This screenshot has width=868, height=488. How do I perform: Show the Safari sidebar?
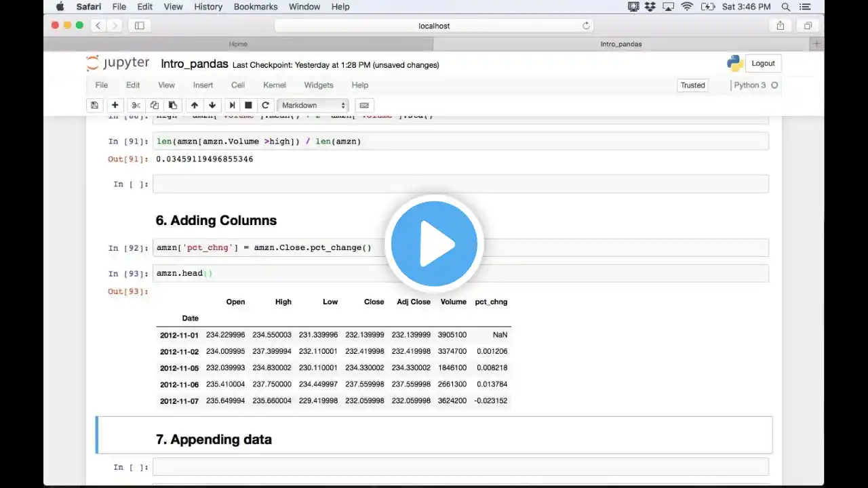(x=139, y=26)
